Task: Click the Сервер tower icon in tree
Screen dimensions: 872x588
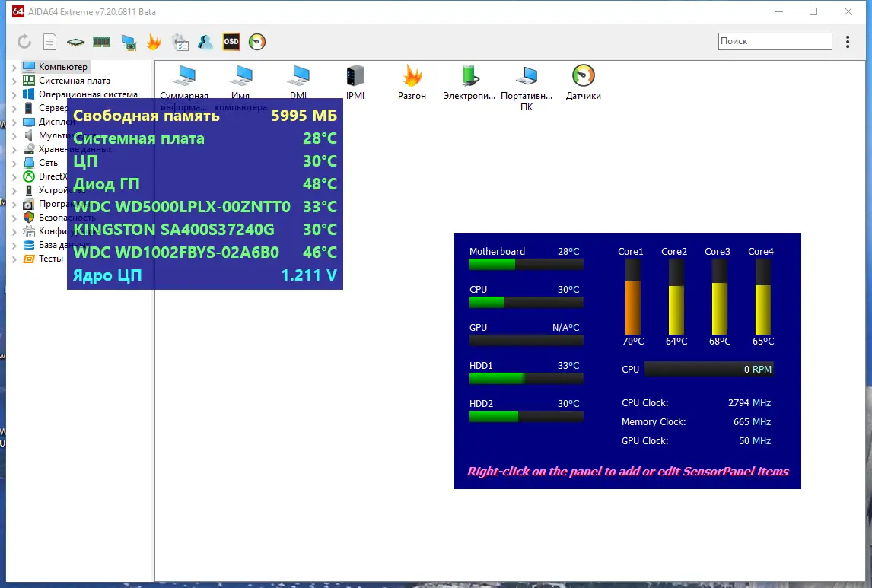Action: click(28, 108)
